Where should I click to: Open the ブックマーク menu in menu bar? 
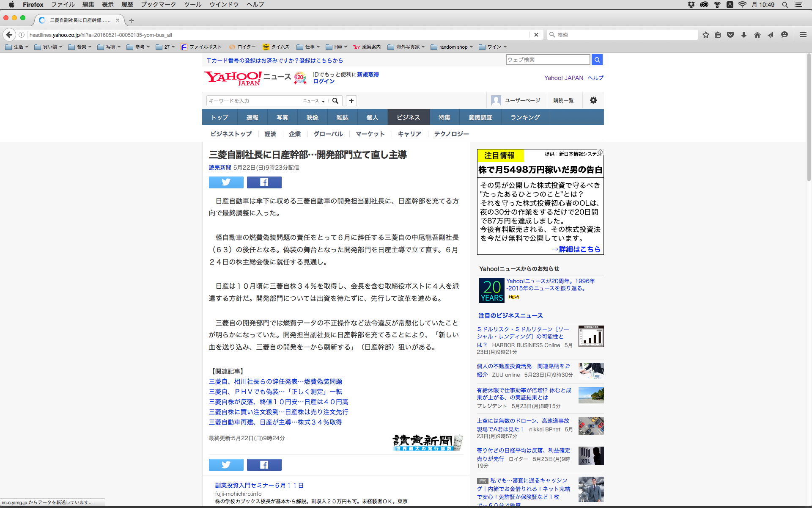pyautogui.click(x=158, y=5)
